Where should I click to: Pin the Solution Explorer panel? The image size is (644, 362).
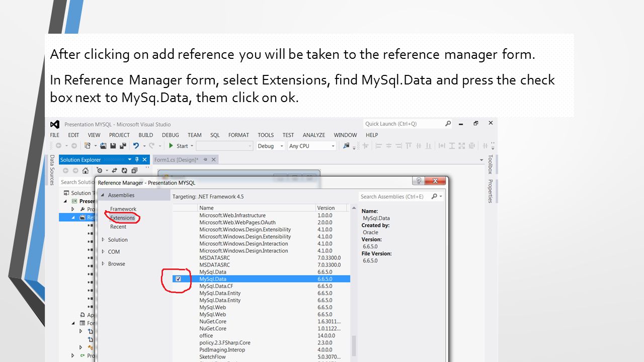point(137,159)
